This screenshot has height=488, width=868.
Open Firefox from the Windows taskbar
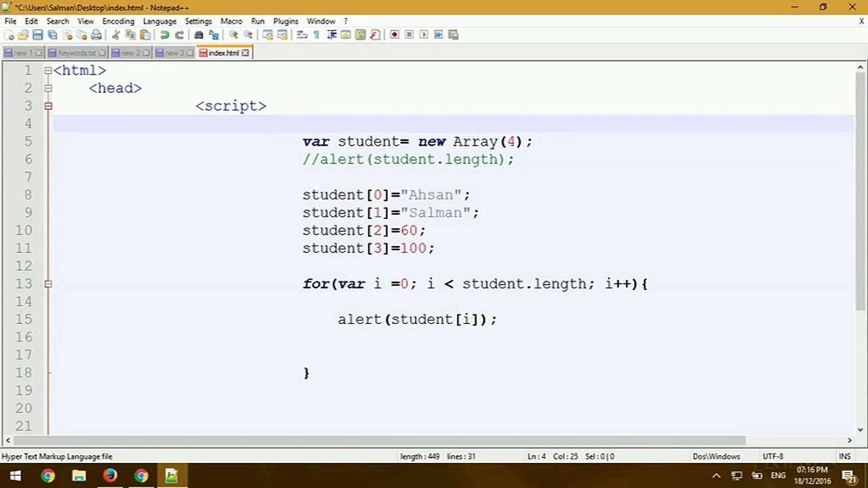coord(110,476)
